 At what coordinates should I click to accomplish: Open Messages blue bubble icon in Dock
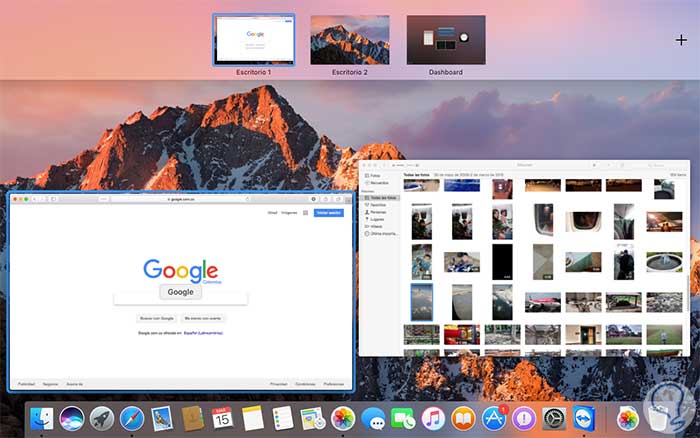click(373, 419)
